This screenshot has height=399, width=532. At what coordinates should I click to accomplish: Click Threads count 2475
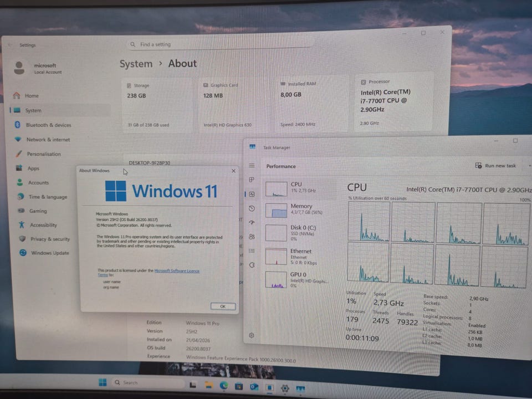380,321
